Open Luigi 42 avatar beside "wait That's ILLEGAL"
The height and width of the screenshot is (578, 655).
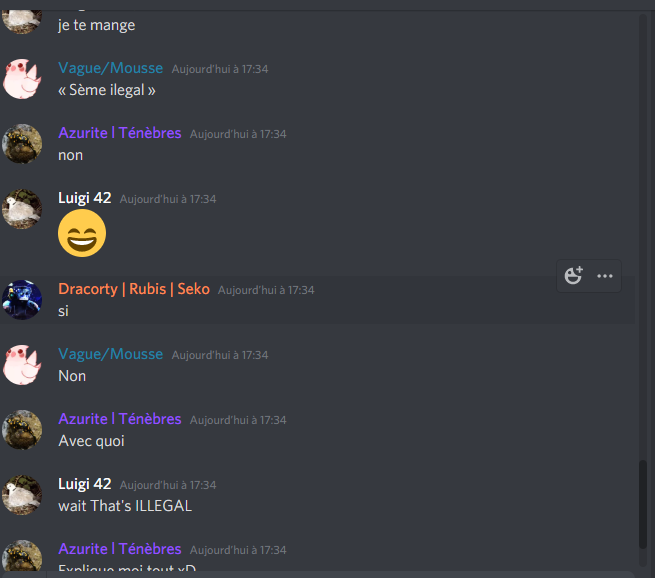[x=22, y=495]
